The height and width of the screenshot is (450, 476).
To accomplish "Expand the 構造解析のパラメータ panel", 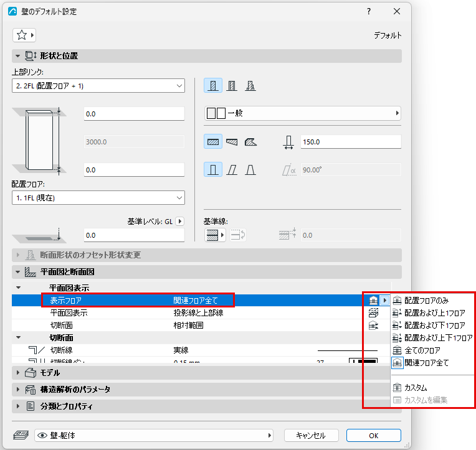I will tap(17, 390).
